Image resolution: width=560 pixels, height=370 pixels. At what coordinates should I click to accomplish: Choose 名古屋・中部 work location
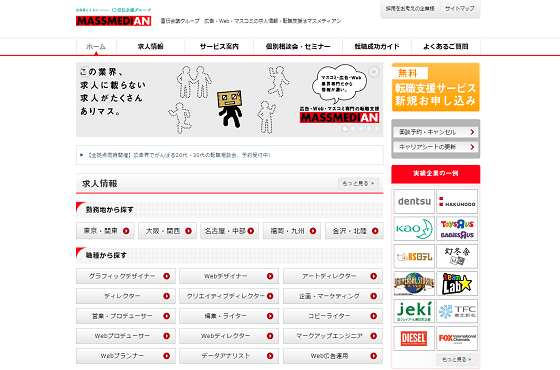[230, 231]
